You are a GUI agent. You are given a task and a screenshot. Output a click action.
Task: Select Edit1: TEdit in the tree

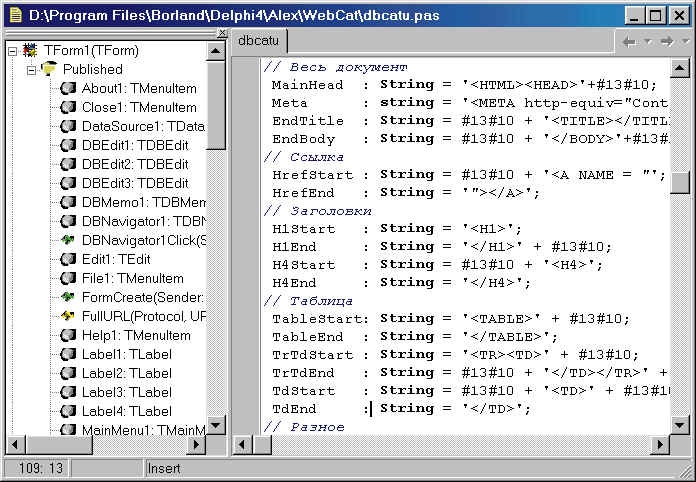[116, 259]
